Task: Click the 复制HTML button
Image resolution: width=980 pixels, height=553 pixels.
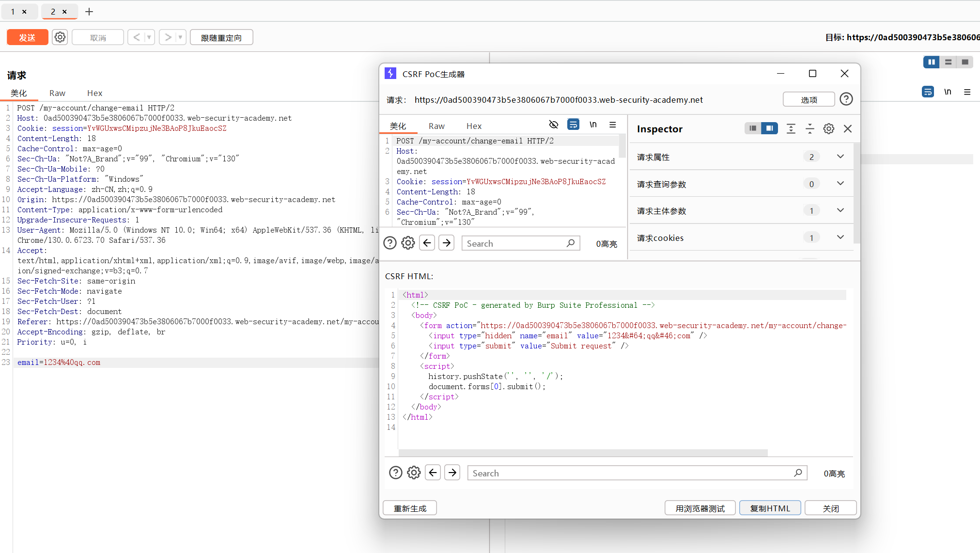Action: point(770,508)
